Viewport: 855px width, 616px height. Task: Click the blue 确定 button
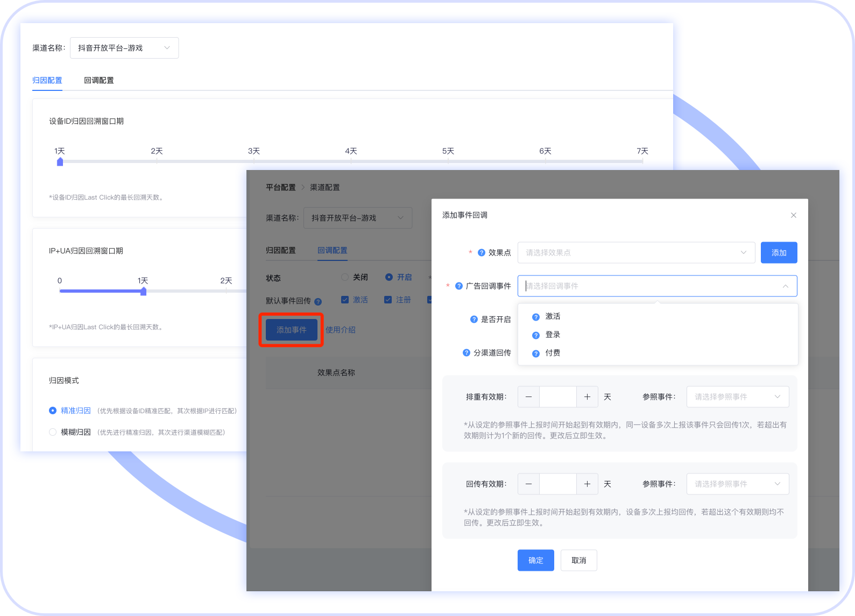point(536,561)
